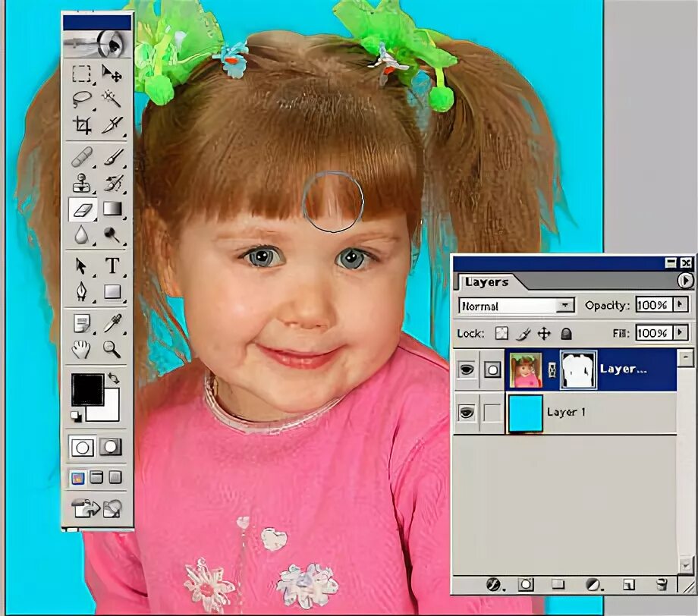Open the Opacity slider arrow
698x616 pixels.
coord(680,305)
